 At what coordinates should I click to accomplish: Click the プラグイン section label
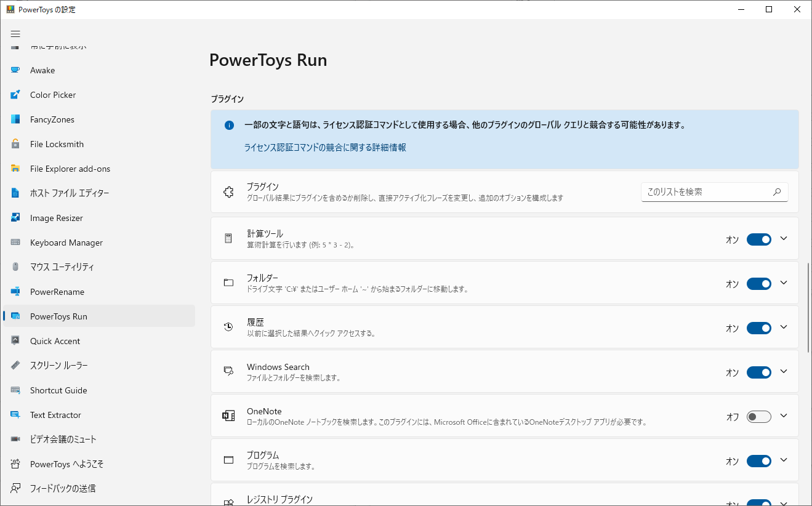pyautogui.click(x=227, y=98)
